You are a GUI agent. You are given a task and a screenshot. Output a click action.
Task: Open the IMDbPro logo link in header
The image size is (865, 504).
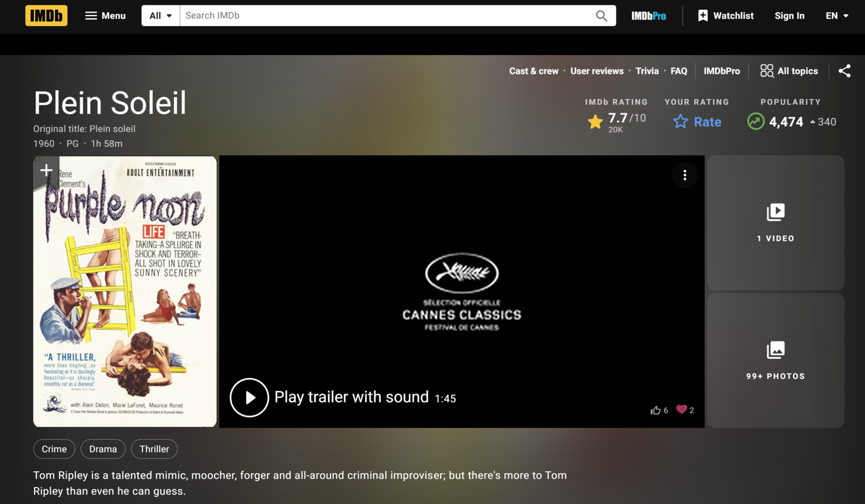[x=648, y=16]
